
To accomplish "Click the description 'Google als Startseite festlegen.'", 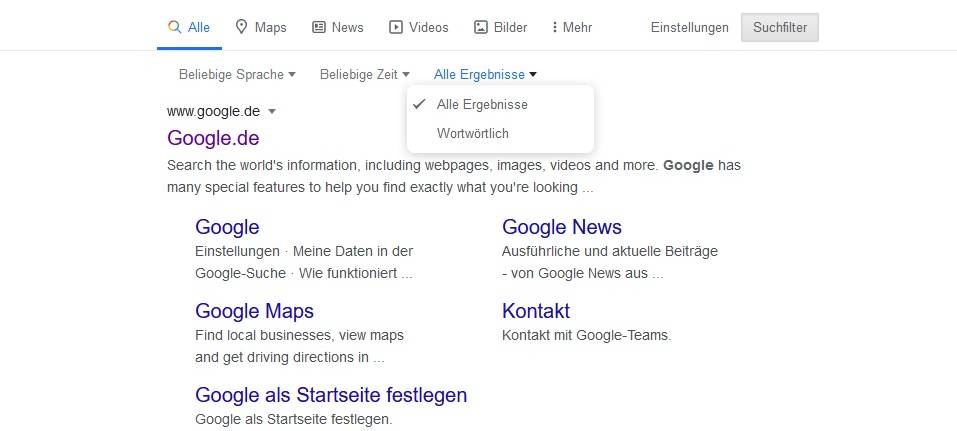I will click(x=294, y=419).
